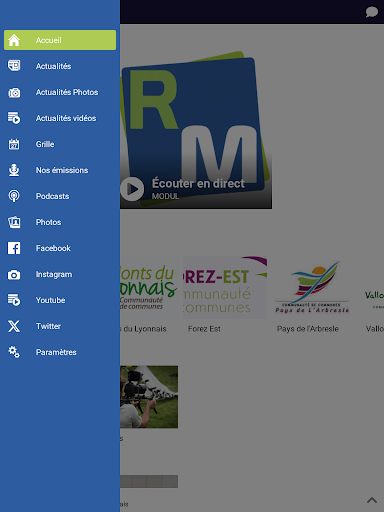The width and height of the screenshot is (384, 512).
Task: Click the Instagram camera icon
Action: pos(14,274)
